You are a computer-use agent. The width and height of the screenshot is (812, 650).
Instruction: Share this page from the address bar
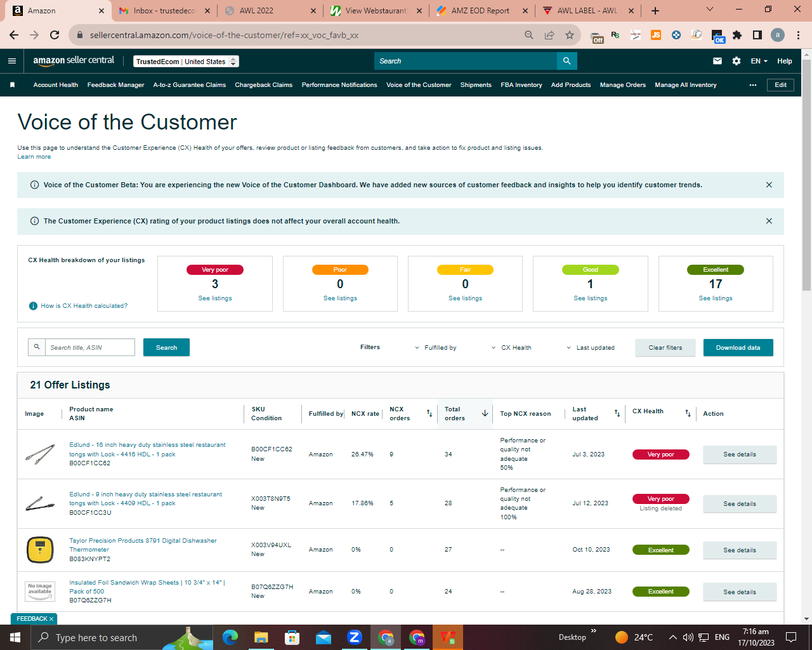pyautogui.click(x=549, y=35)
